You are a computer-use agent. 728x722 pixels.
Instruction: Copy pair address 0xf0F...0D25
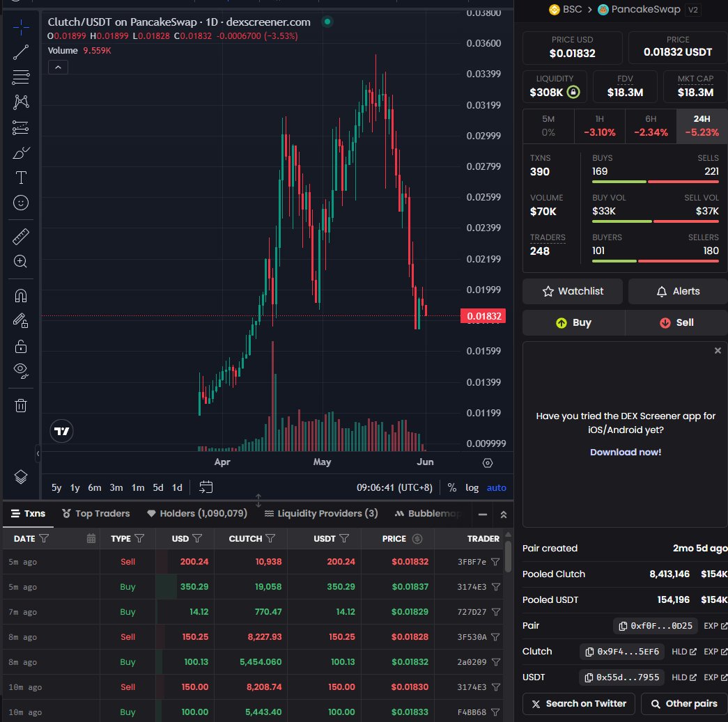pos(655,626)
